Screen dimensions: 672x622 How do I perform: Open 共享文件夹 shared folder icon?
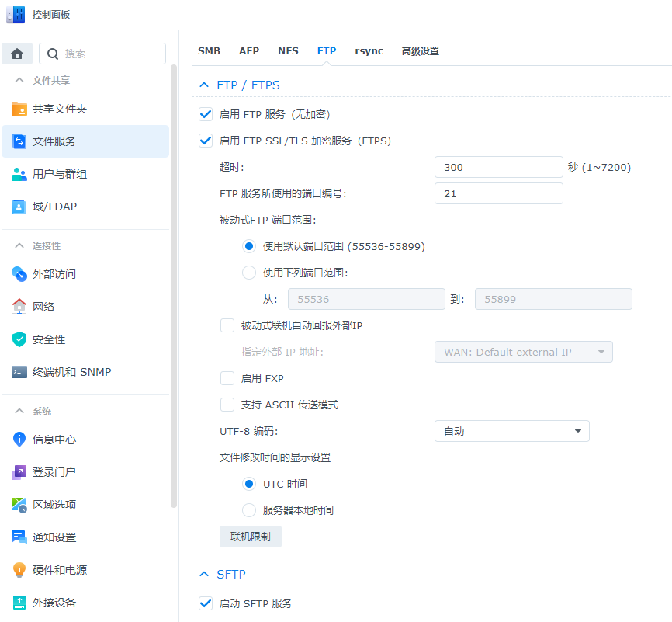(19, 109)
